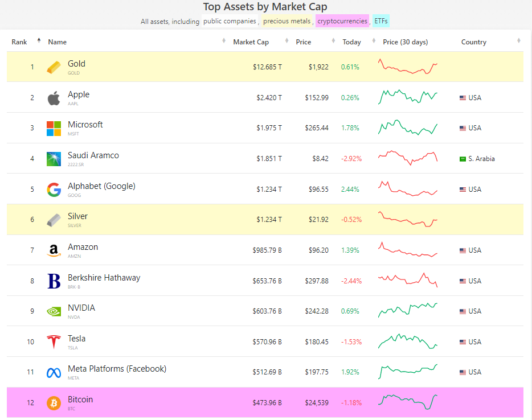Open the precious metals filter link
The width and height of the screenshot is (532, 420).
(x=287, y=21)
